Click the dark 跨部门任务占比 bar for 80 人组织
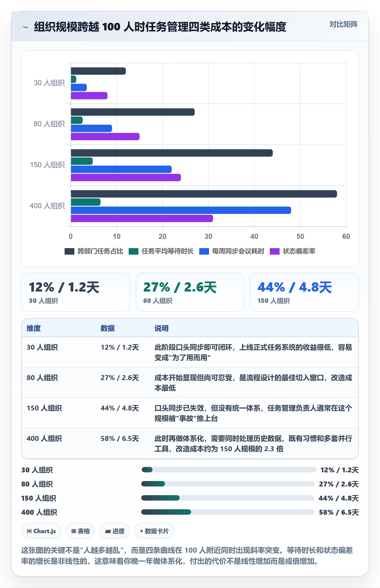380x588 pixels. click(x=133, y=112)
